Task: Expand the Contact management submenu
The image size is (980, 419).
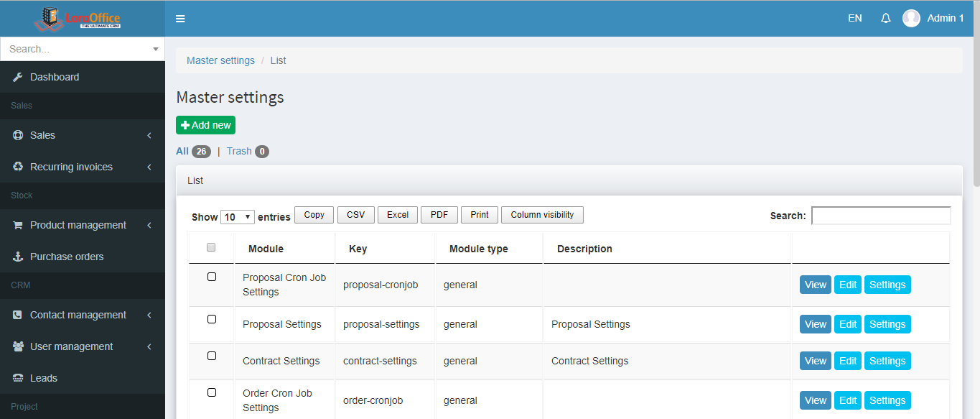Action: 82,315
